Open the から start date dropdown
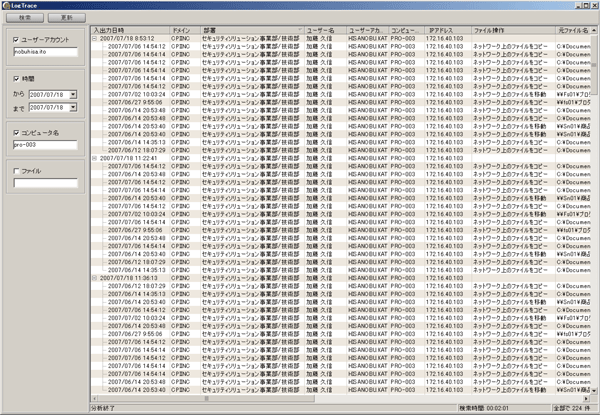The image size is (600, 415). 73,93
